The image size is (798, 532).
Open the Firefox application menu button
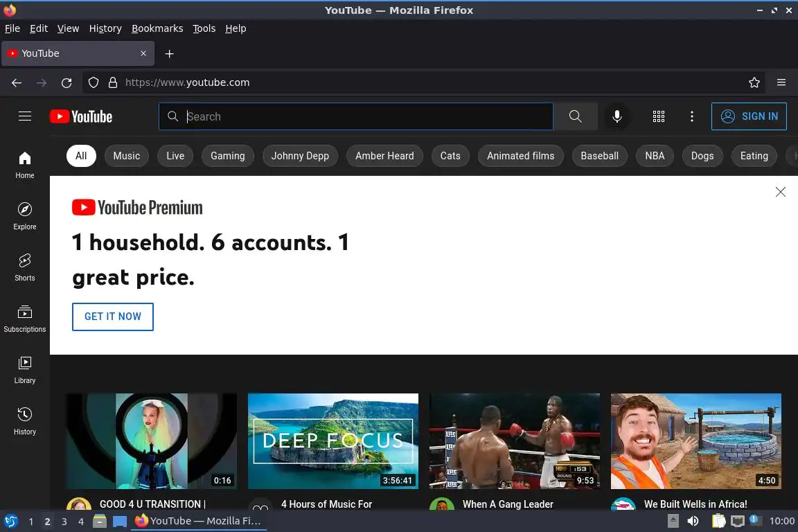(781, 82)
